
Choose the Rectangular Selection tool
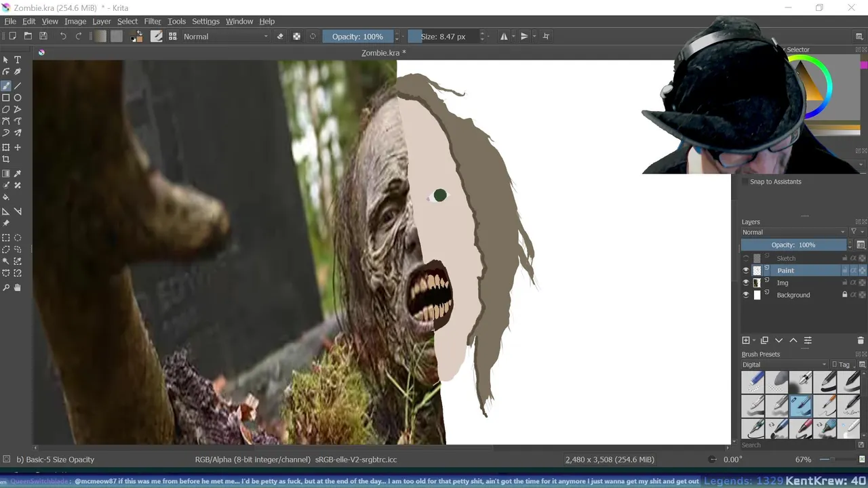[6, 238]
